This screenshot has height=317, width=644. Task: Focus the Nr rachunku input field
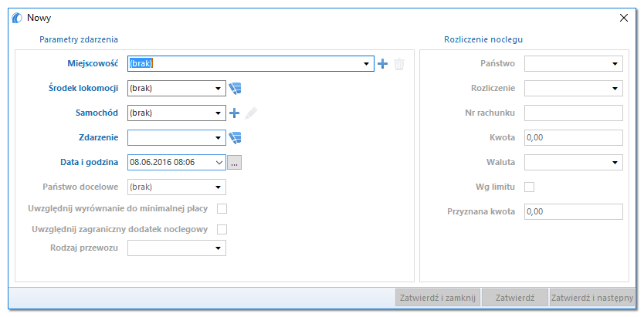(x=574, y=113)
